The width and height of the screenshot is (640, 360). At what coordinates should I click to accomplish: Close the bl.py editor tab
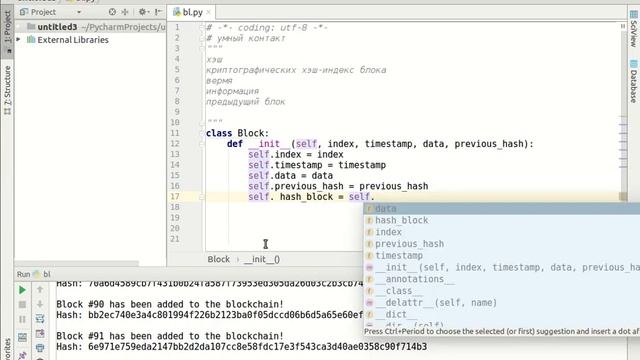pyautogui.click(x=208, y=12)
